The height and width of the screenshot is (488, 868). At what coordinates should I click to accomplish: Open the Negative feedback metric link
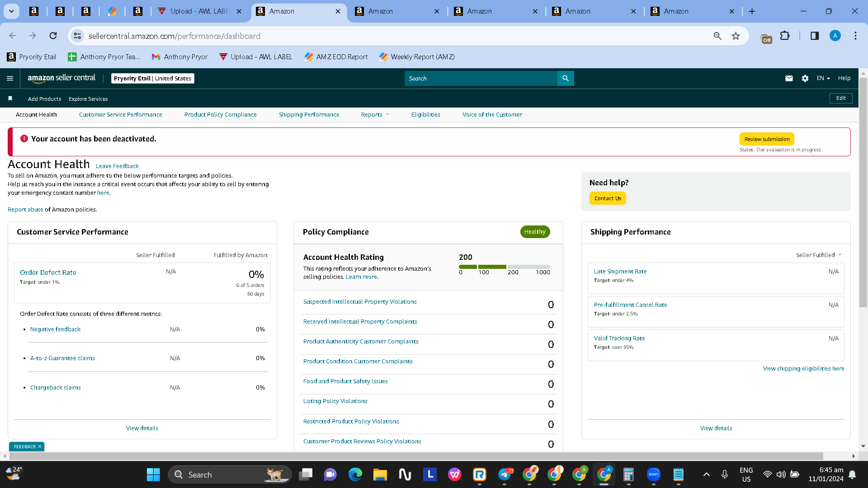[x=55, y=329]
